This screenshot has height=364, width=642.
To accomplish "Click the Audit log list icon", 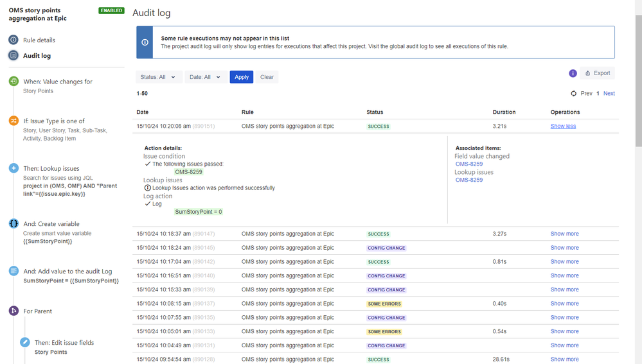I will pyautogui.click(x=13, y=55).
